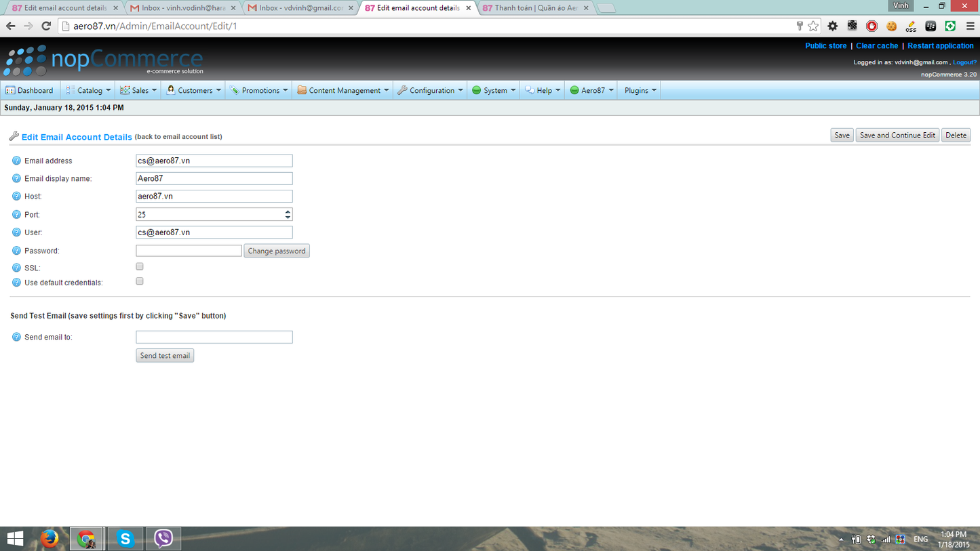Expand the Promotions menu
The width and height of the screenshot is (980, 551).
[x=258, y=90]
